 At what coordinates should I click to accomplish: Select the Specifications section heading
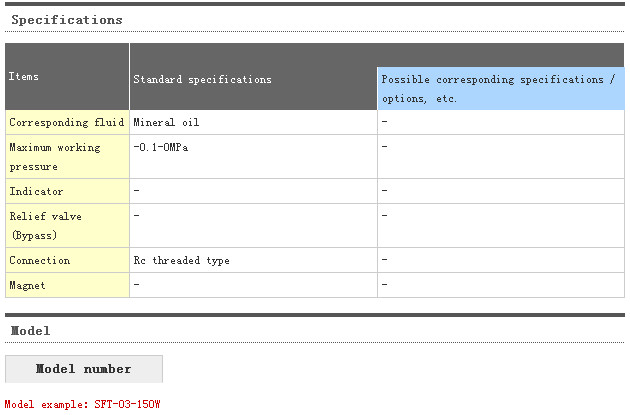[x=67, y=19]
